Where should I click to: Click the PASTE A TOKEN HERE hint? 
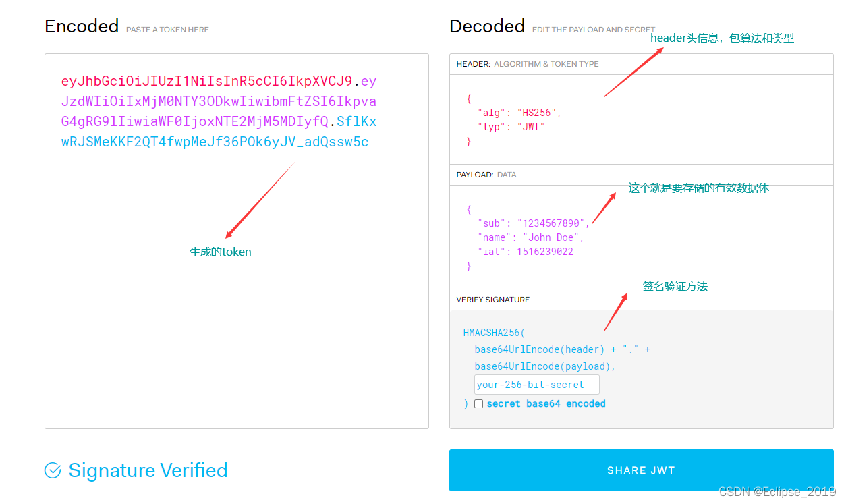click(x=167, y=30)
